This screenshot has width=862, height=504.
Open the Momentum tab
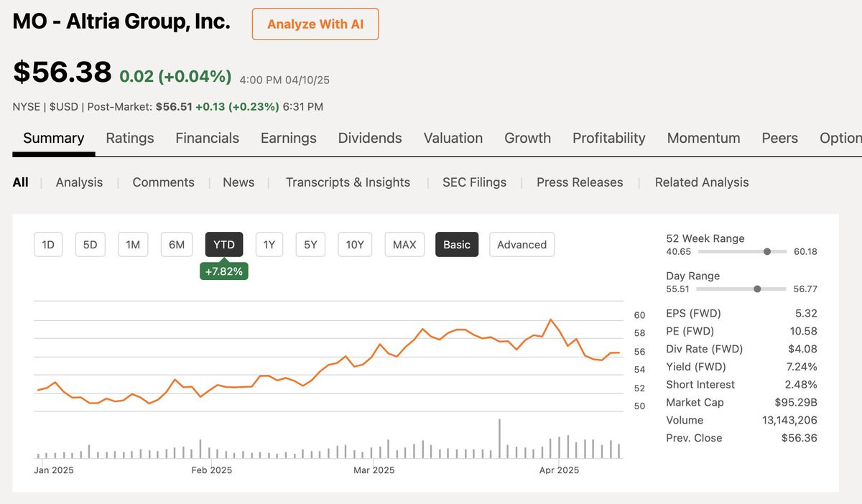point(703,138)
